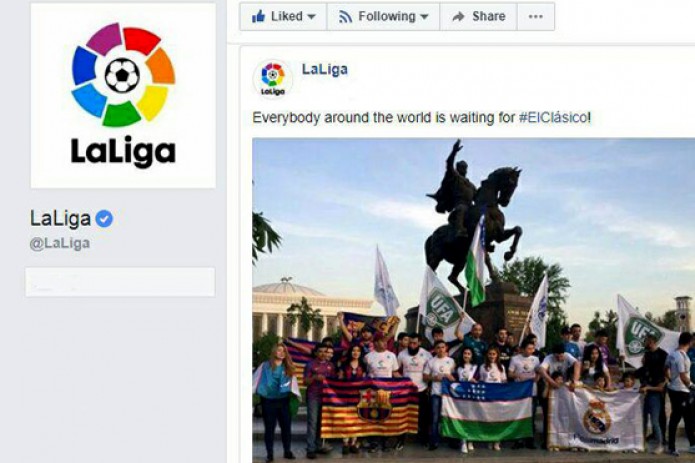Click the blue verified badge next to LaLiga
The height and width of the screenshot is (463, 695).
tap(105, 219)
